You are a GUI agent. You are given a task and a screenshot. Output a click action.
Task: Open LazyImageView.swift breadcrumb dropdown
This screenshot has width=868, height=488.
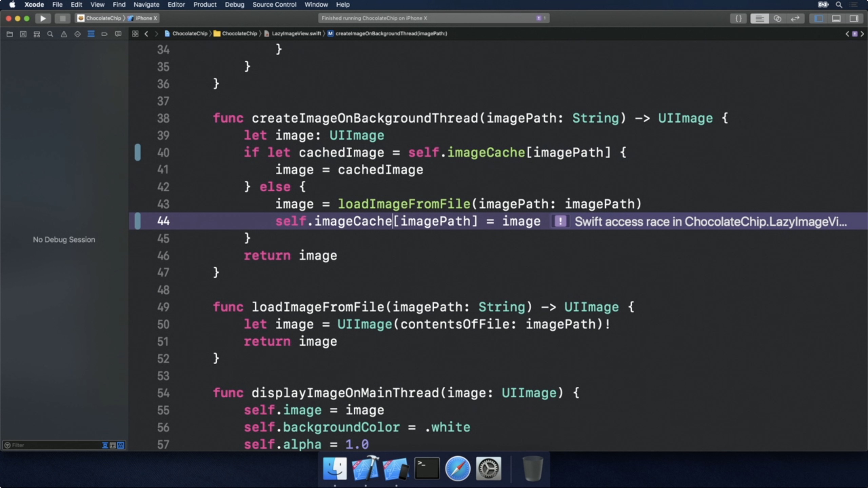click(296, 34)
